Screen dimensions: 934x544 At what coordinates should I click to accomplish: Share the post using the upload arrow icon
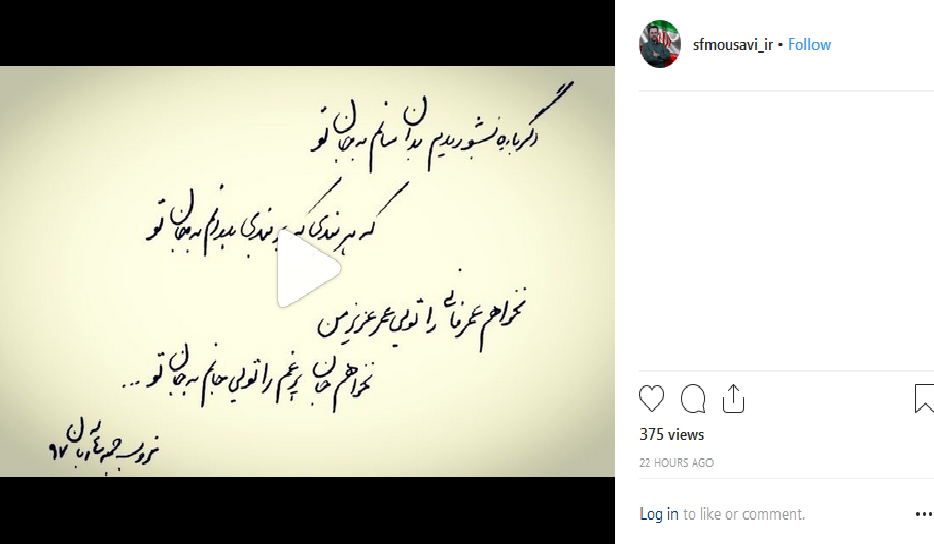733,399
